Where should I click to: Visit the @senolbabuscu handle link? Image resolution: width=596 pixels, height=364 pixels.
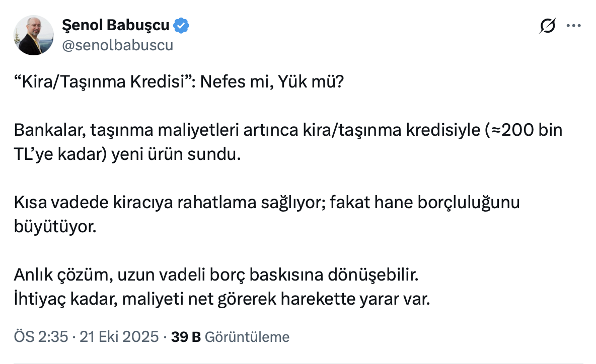(117, 45)
